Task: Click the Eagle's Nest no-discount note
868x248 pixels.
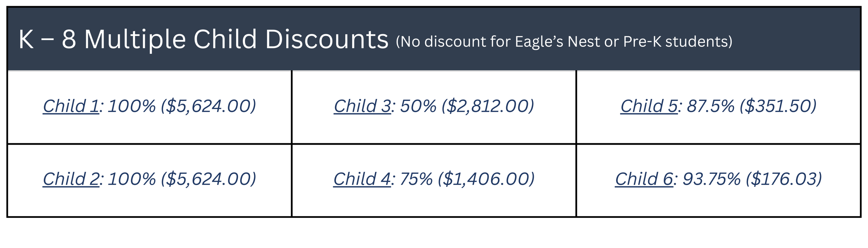Action: 564,42
